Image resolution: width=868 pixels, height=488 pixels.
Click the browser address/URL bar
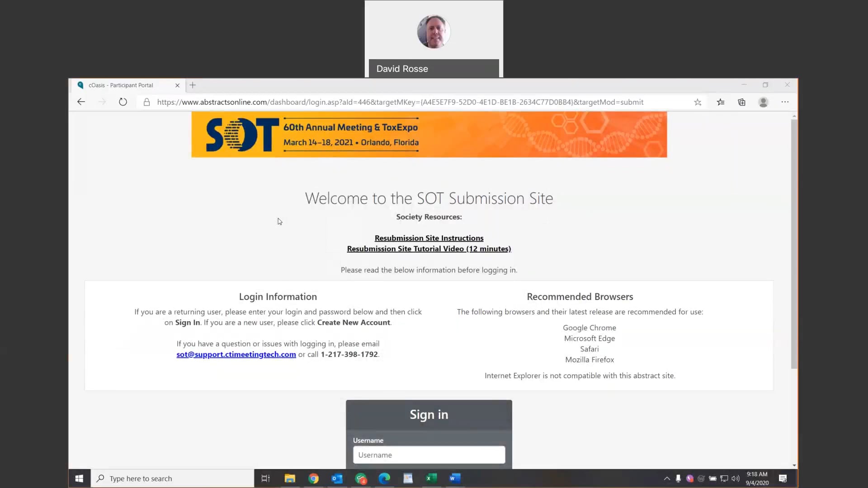[400, 102]
